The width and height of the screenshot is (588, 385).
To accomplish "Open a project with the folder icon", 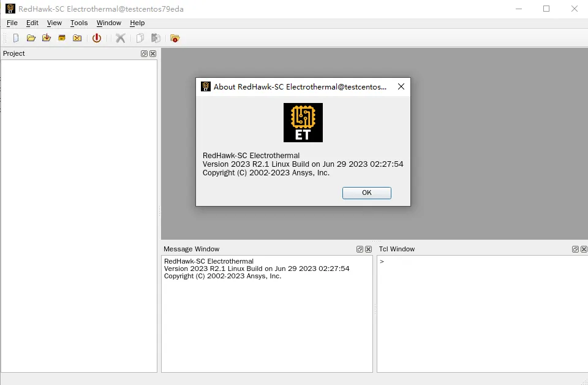I will (31, 38).
